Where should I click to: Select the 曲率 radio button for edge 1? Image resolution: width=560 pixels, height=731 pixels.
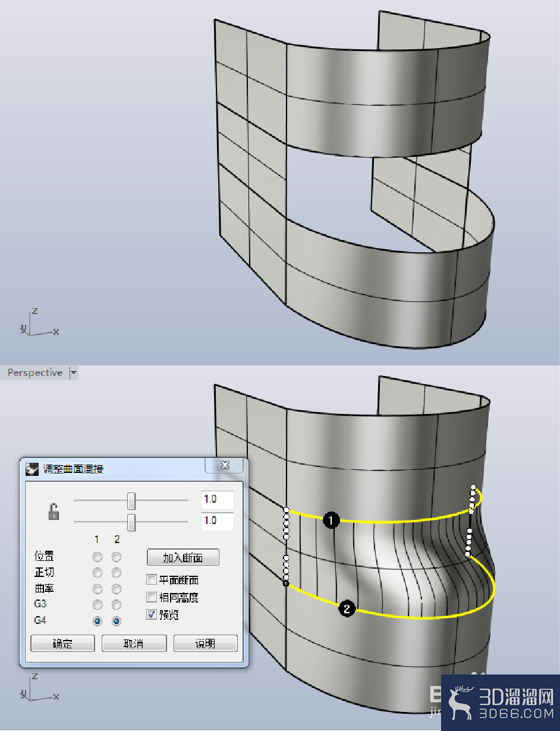pos(97,589)
